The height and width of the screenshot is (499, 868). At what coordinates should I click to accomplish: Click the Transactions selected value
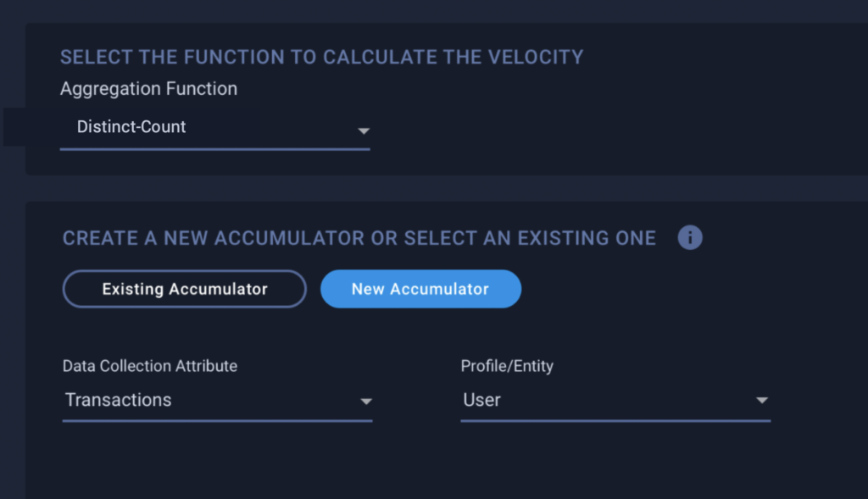[119, 399]
